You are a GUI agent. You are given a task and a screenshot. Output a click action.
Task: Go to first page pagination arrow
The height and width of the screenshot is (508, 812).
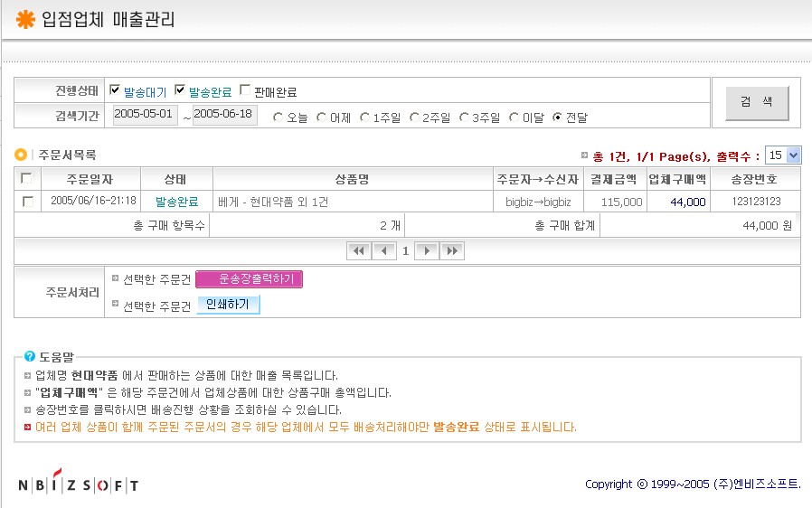(x=359, y=250)
